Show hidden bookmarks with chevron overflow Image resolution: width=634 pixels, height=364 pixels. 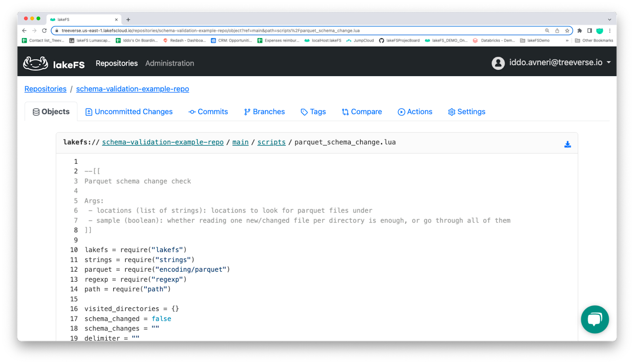pyautogui.click(x=567, y=40)
